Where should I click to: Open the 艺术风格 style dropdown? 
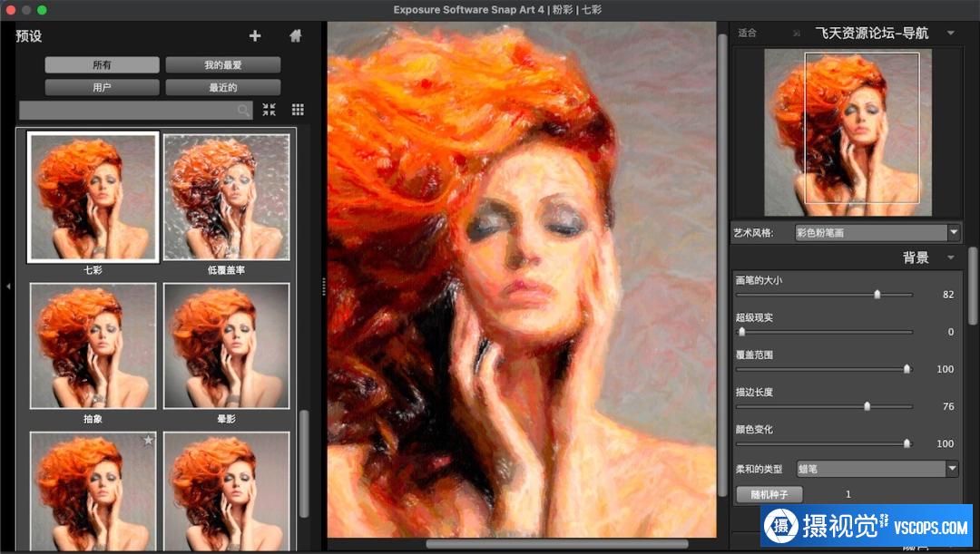(x=877, y=233)
